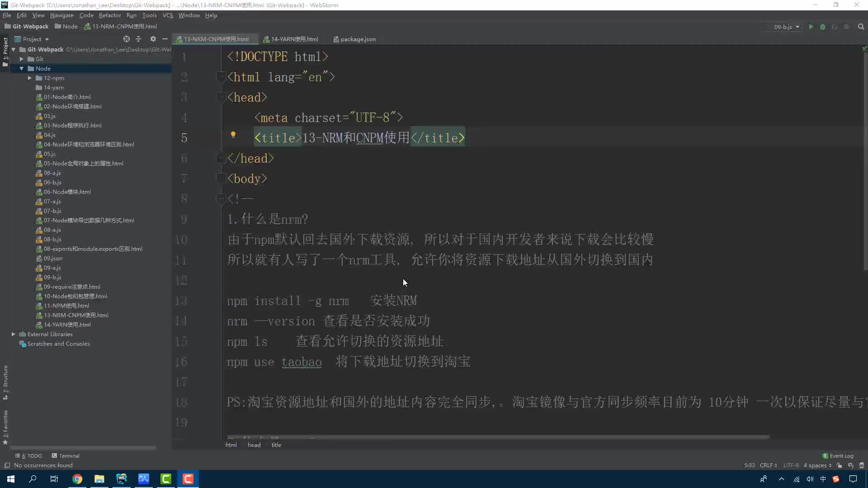Change the 4 spaces indent setting
Viewport: 868px width, 488px height.
coord(817,465)
